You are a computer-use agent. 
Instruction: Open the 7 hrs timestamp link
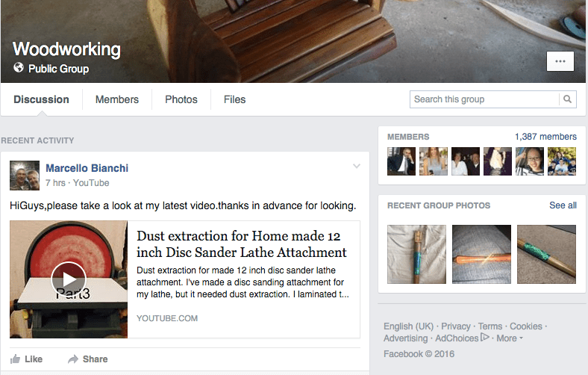(55, 183)
